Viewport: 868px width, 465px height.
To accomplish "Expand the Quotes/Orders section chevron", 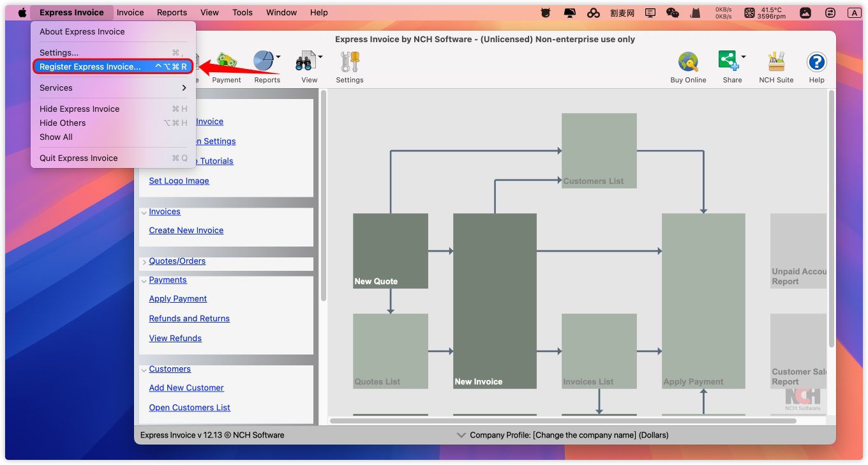I will click(144, 261).
